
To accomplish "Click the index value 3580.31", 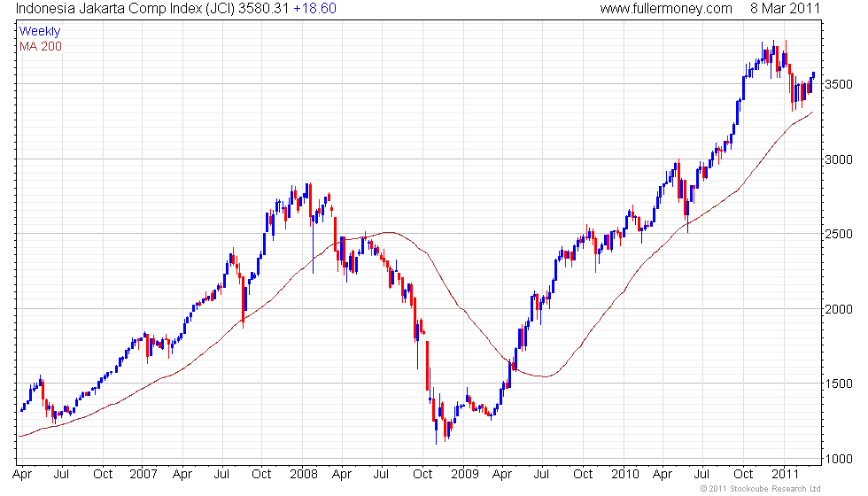I will point(264,8).
